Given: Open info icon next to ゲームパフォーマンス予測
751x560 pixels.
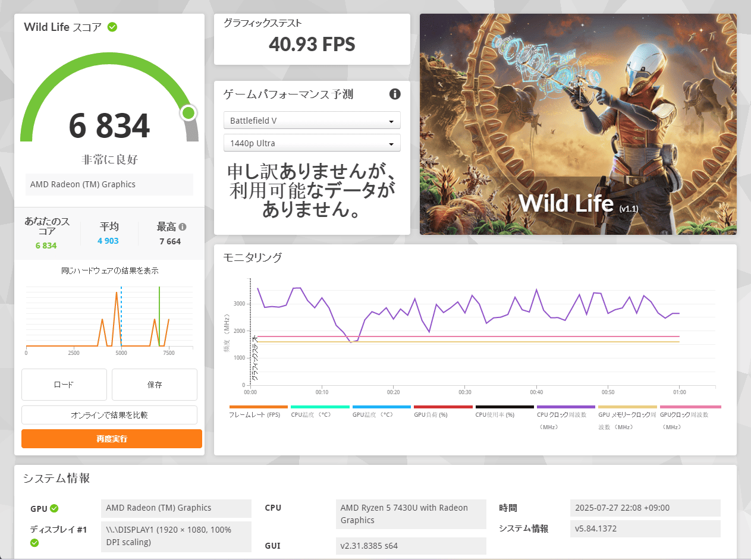Looking at the screenshot, I should [395, 94].
